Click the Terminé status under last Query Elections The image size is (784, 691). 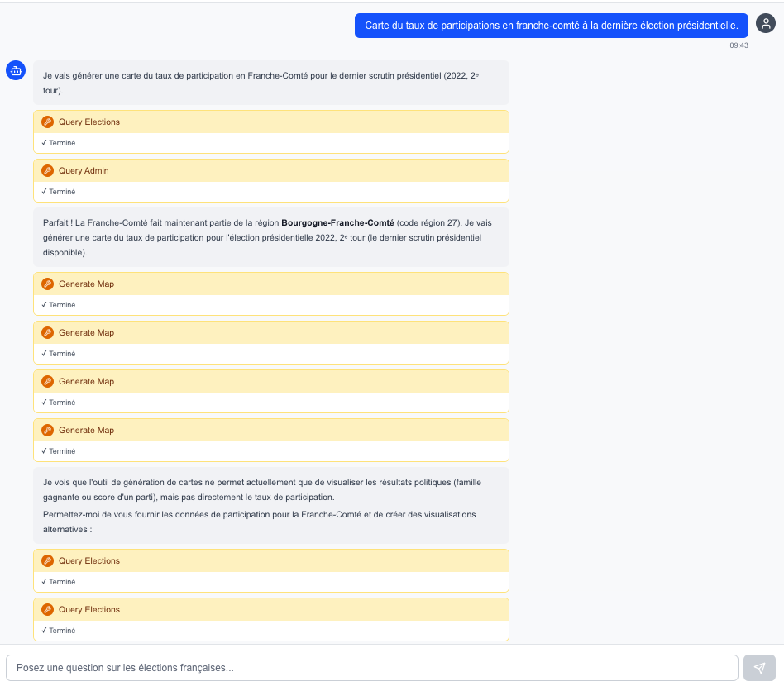(x=59, y=631)
